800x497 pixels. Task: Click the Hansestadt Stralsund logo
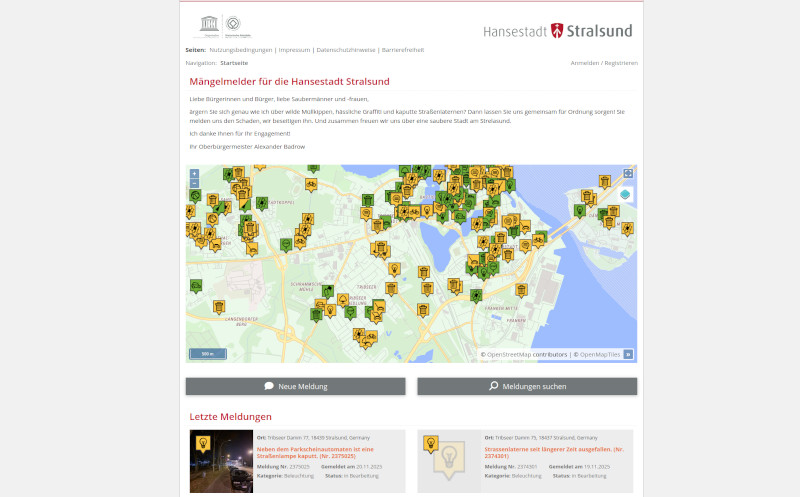(558, 31)
